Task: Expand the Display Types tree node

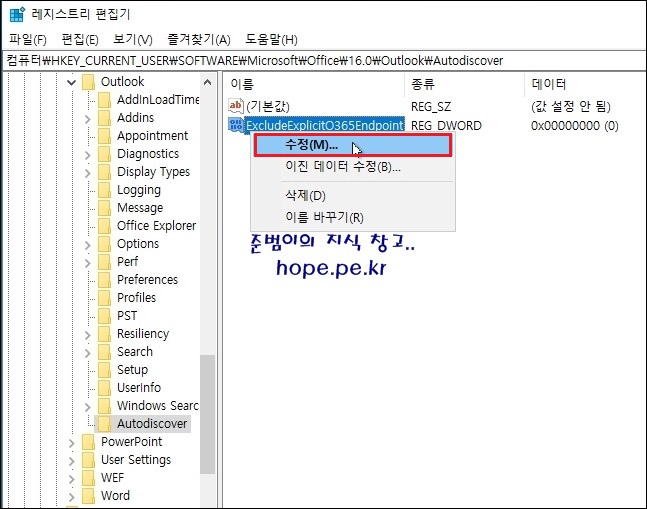Action: click(x=87, y=173)
